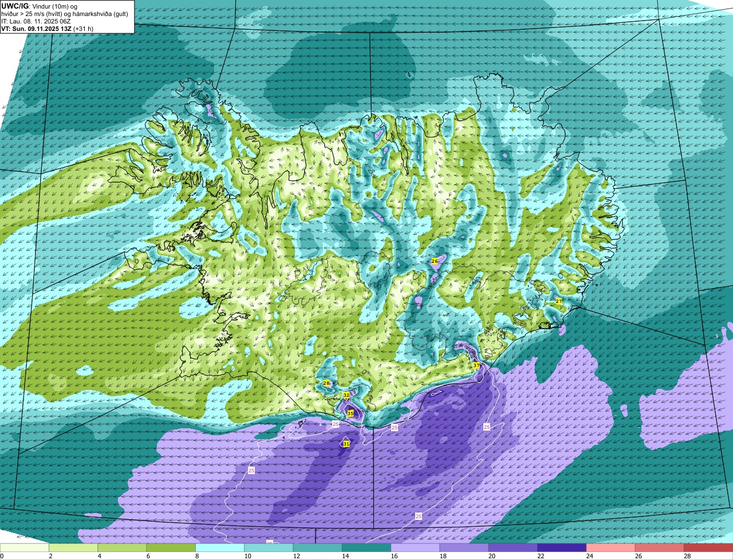Image resolution: width=733 pixels, height=560 pixels.
Task: Click the yellow 31 gust label offshore
Action: [346, 443]
